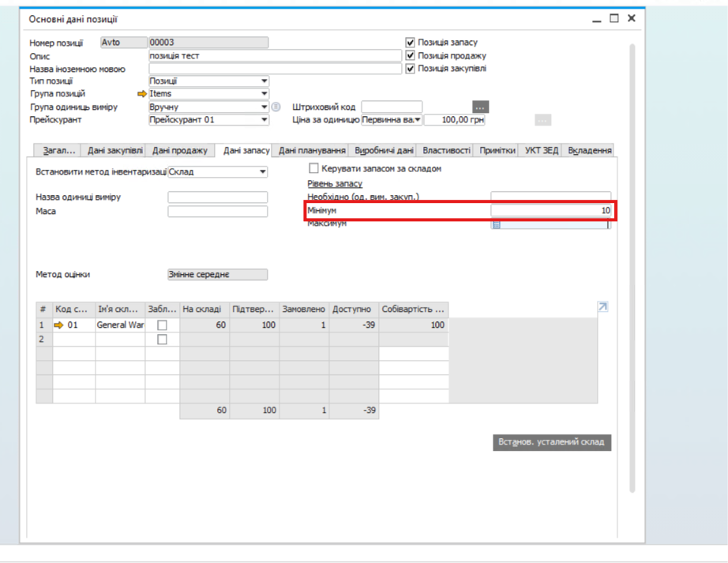Click the vertical scrollbar of the window
The image size is (728, 563).
632,268
